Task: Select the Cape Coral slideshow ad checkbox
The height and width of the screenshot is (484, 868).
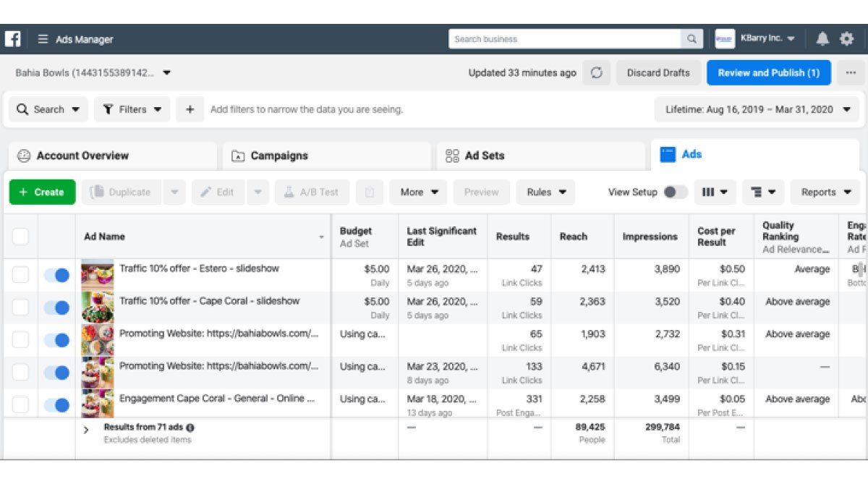Action: pyautogui.click(x=20, y=307)
